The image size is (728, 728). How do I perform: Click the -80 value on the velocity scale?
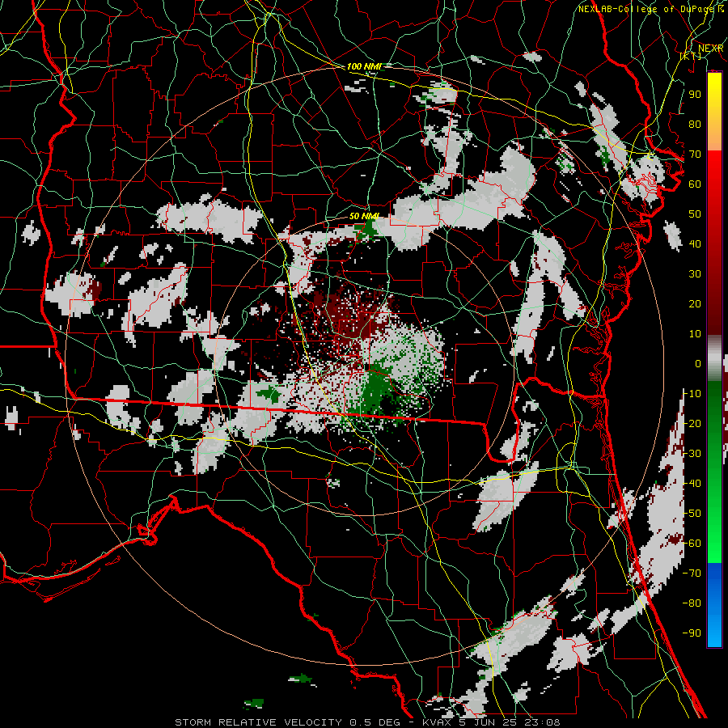coord(692,603)
